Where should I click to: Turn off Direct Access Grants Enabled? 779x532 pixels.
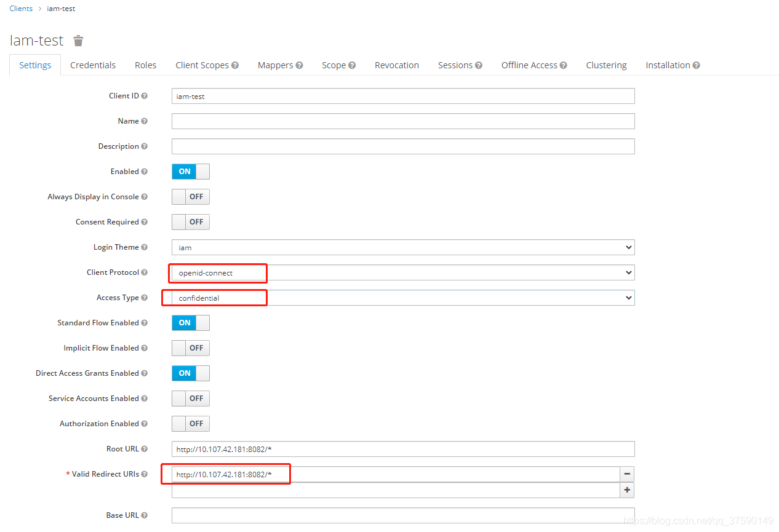click(x=190, y=373)
